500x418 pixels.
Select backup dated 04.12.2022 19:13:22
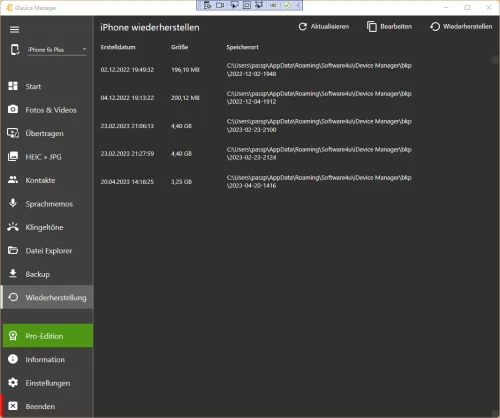point(127,98)
